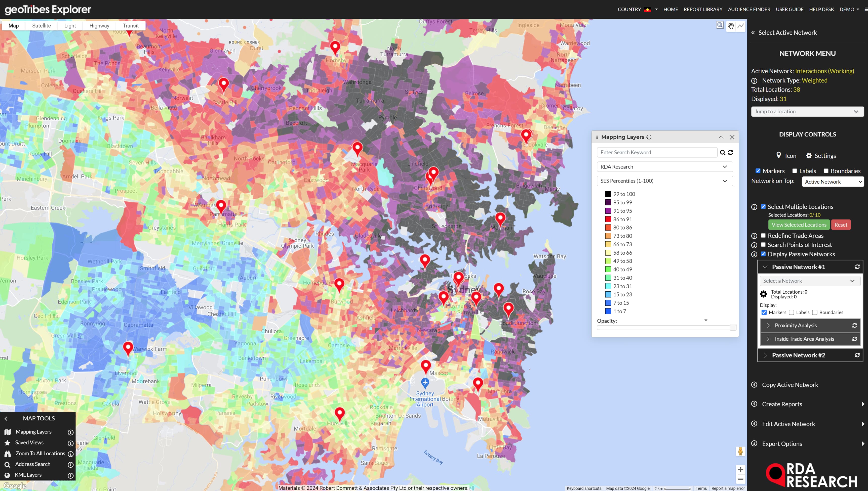This screenshot has height=491, width=868.
Task: Click info icon beside Saved Views
Action: click(70, 443)
